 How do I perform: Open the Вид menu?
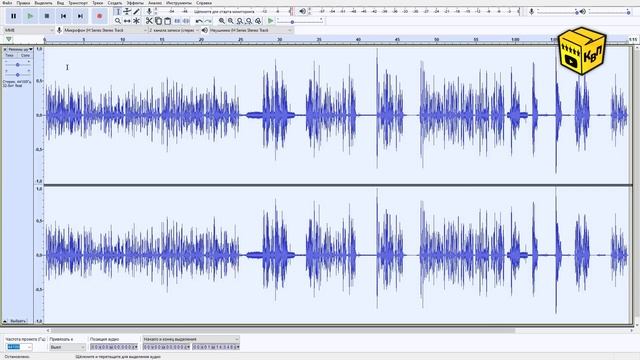(x=60, y=3)
